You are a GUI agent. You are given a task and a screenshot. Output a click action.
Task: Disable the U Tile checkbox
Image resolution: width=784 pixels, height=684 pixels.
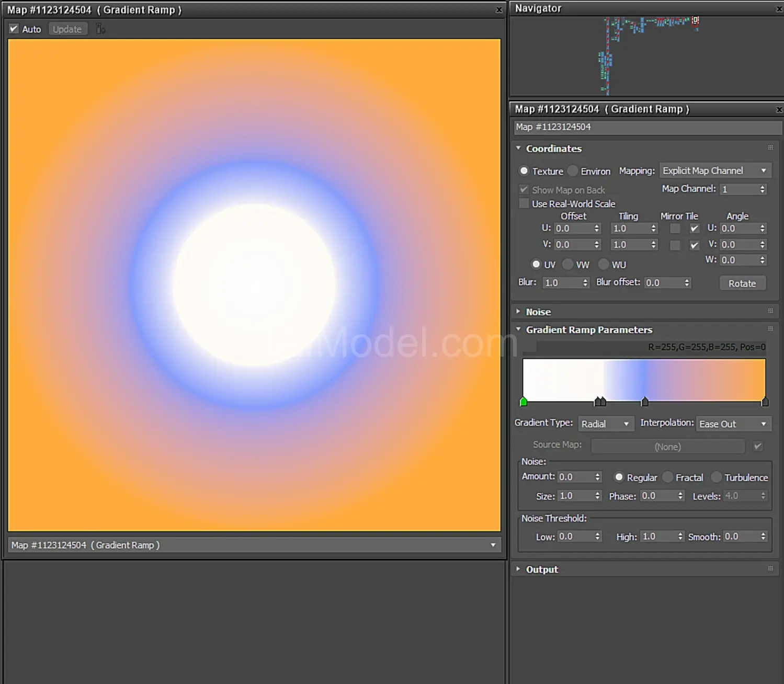click(695, 229)
